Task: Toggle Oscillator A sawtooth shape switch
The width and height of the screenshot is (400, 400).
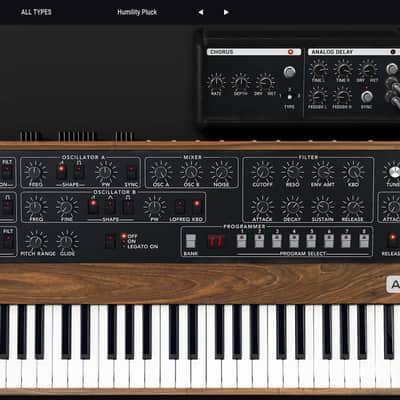Action: (x=61, y=172)
